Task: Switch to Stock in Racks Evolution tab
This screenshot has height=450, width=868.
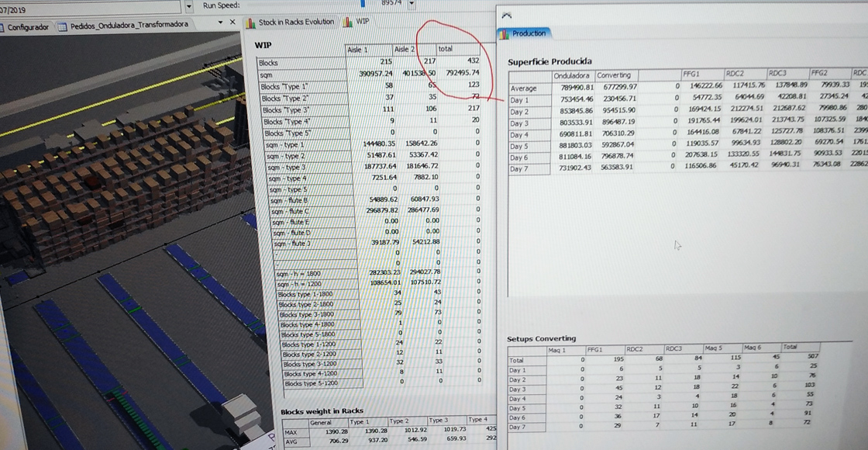Action: tap(295, 22)
